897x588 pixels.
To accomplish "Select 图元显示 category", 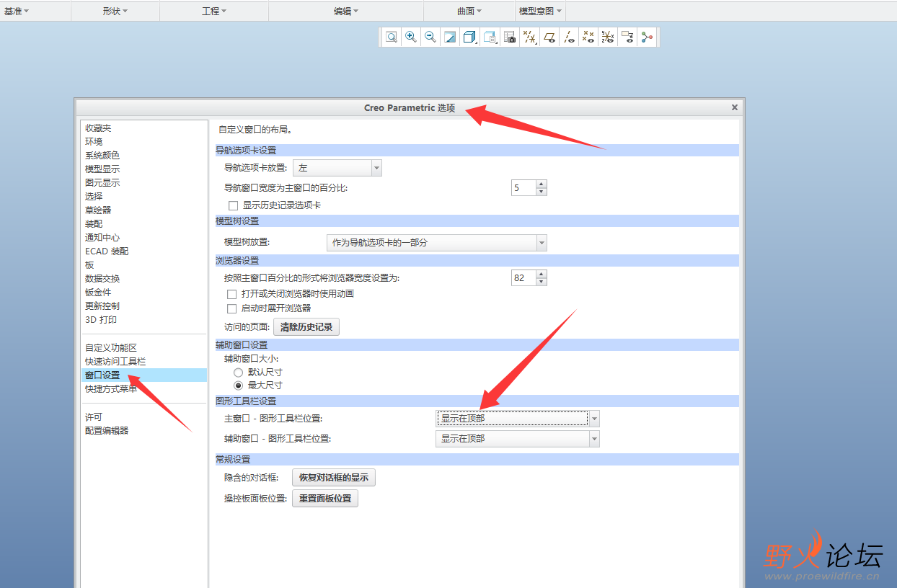I will [102, 183].
